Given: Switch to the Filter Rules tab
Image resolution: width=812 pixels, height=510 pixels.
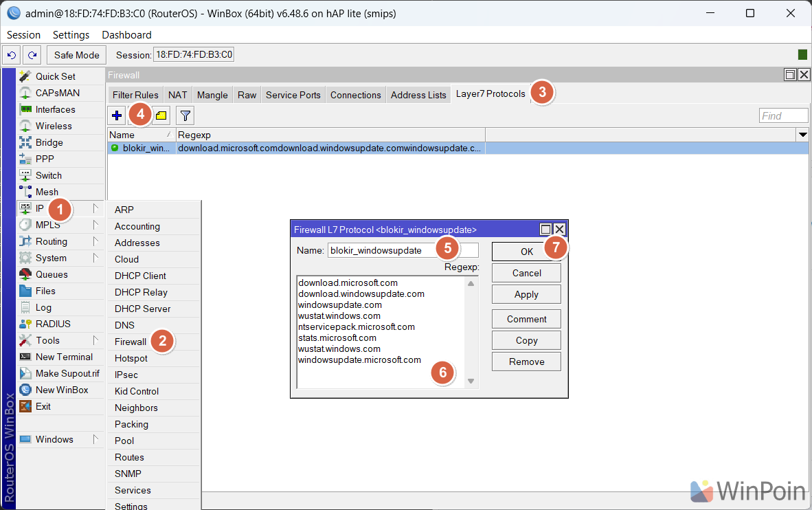Looking at the screenshot, I should pyautogui.click(x=135, y=95).
